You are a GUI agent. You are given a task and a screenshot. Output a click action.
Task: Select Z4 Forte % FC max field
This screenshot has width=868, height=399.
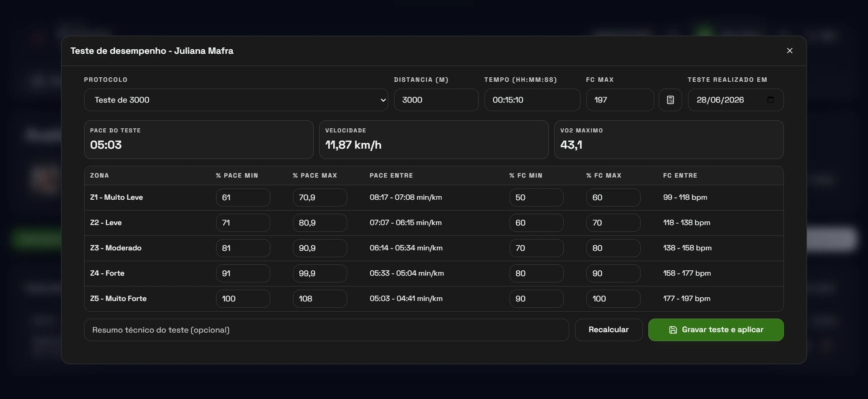(x=613, y=273)
